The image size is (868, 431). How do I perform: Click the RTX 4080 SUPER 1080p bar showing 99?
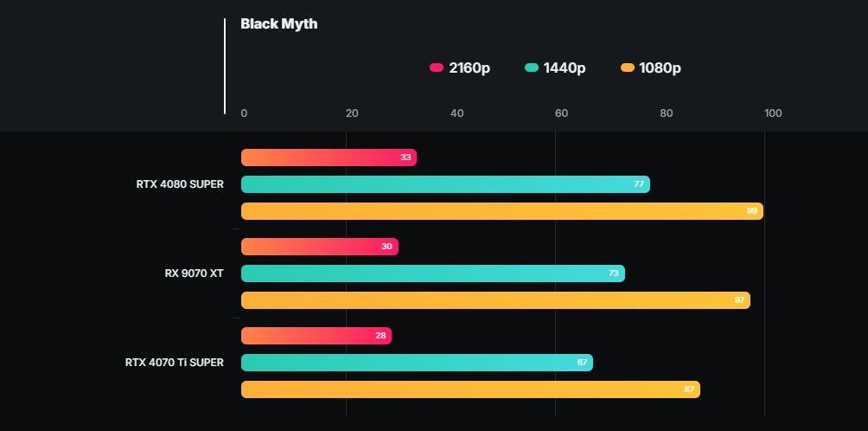[502, 211]
